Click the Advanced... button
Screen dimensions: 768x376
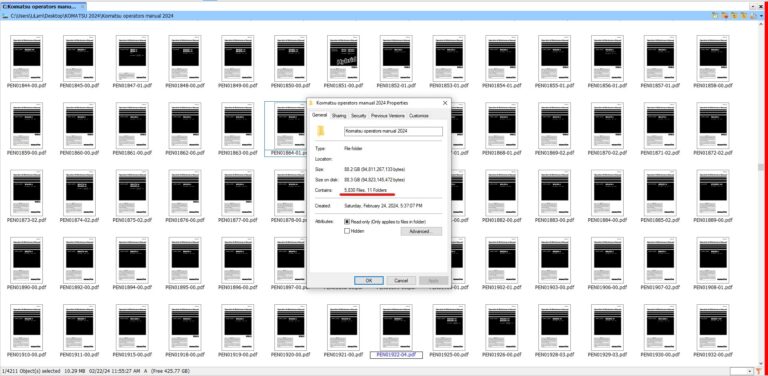pyautogui.click(x=421, y=231)
